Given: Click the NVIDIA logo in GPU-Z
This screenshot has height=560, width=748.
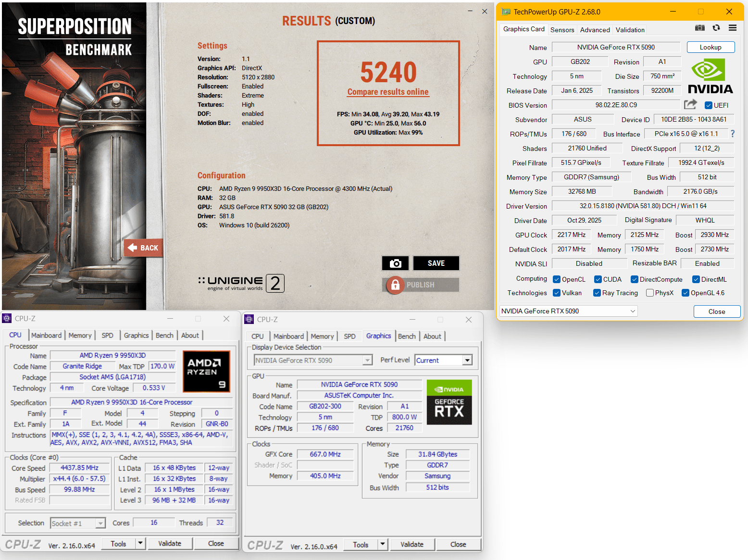Looking at the screenshot, I should (x=711, y=77).
